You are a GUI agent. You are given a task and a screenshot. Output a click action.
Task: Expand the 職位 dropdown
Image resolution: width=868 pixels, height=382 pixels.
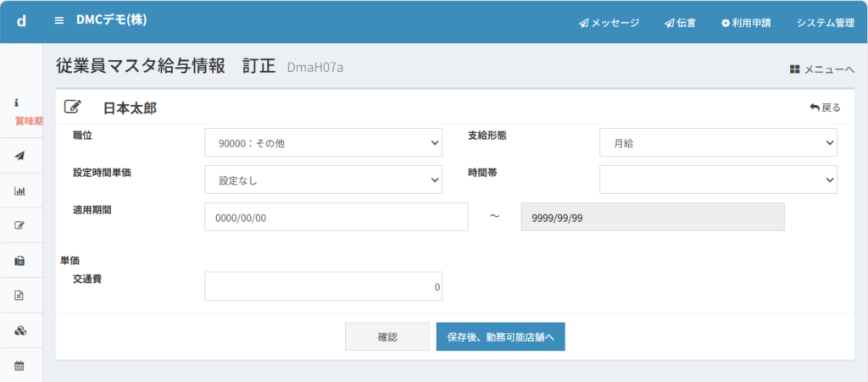(x=323, y=143)
